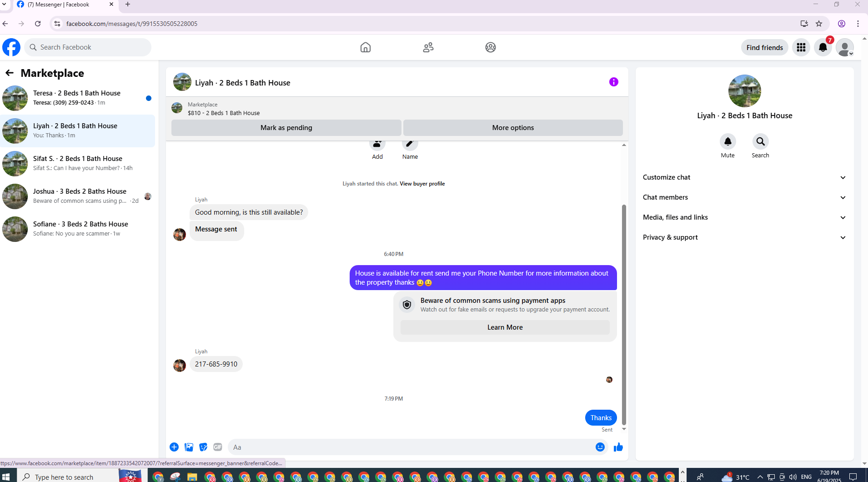868x482 pixels.
Task: Bookmark this page with the star icon
Action: click(x=819, y=24)
